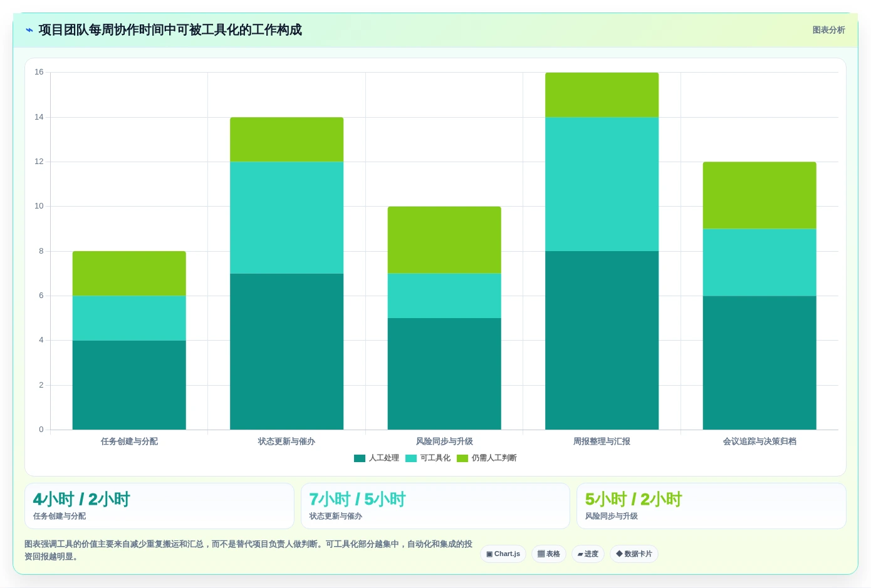Click the 会议追踪与决策归档 x-axis label
Viewport: 871px width, 588px height.
[x=759, y=441]
